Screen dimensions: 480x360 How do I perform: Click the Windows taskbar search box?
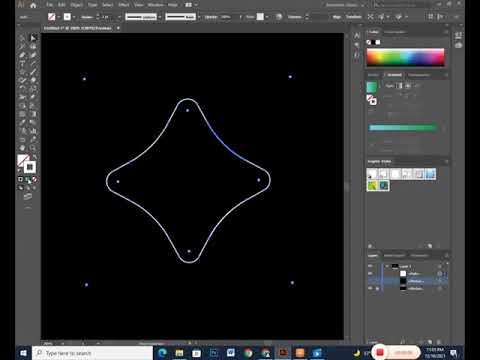click(x=93, y=353)
